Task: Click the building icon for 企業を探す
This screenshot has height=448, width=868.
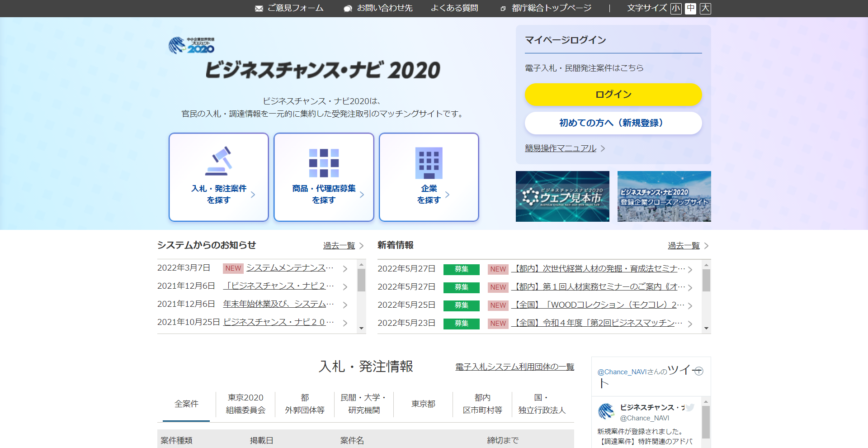Action: [429, 163]
